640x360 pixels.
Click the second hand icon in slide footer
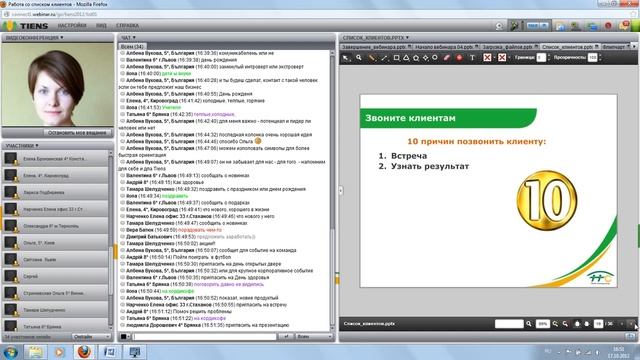(587, 324)
